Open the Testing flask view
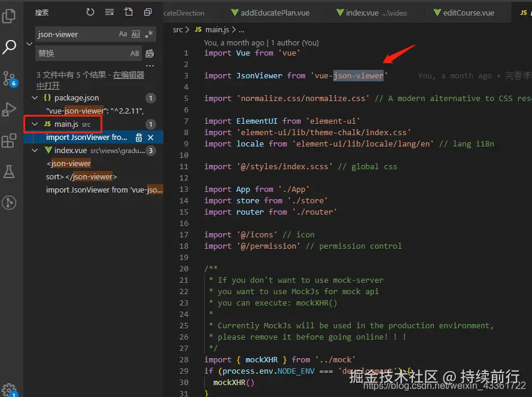Viewport: 532px width, 397px height. 9,172
